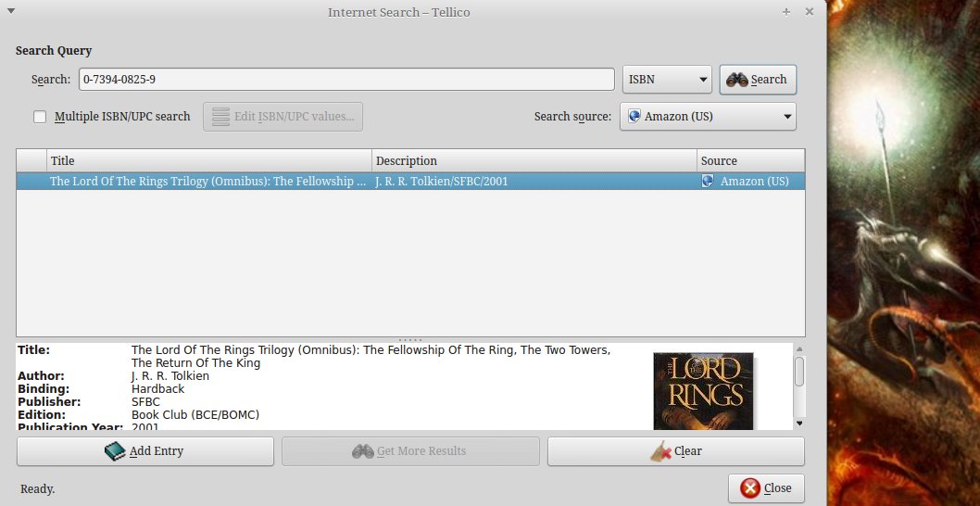Image resolution: width=980 pixels, height=506 pixels.
Task: Open the Amazon (US) search source dropdown
Action: tap(708, 117)
